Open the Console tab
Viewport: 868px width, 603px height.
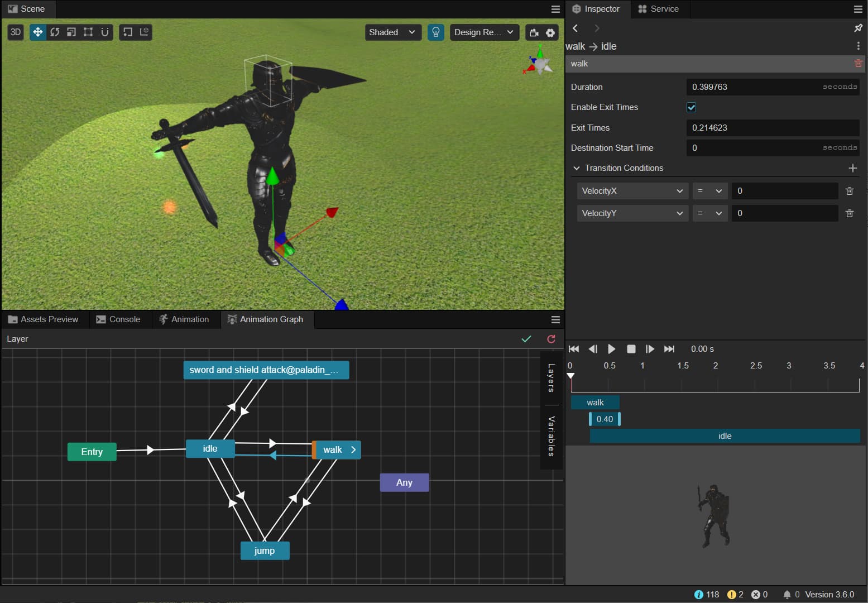click(x=118, y=319)
